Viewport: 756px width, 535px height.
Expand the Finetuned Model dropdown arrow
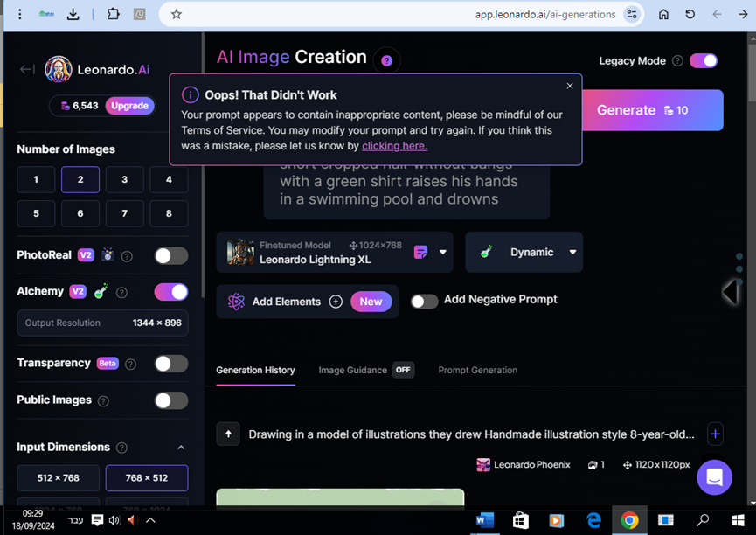tap(442, 252)
